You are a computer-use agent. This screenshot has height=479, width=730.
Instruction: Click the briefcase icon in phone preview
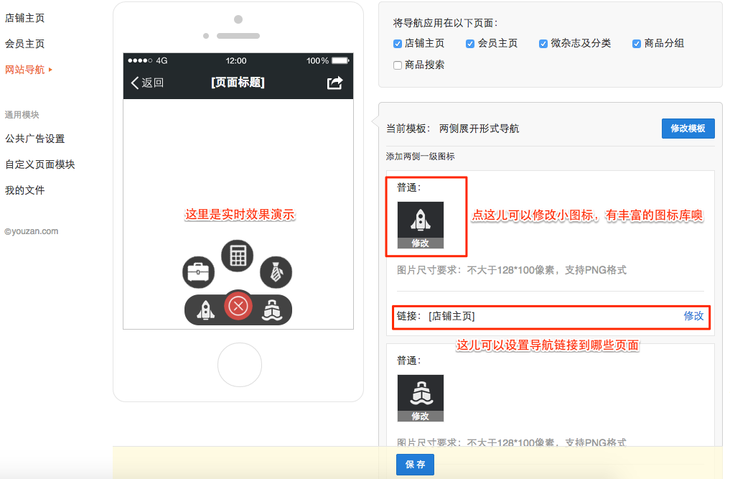[x=199, y=271]
